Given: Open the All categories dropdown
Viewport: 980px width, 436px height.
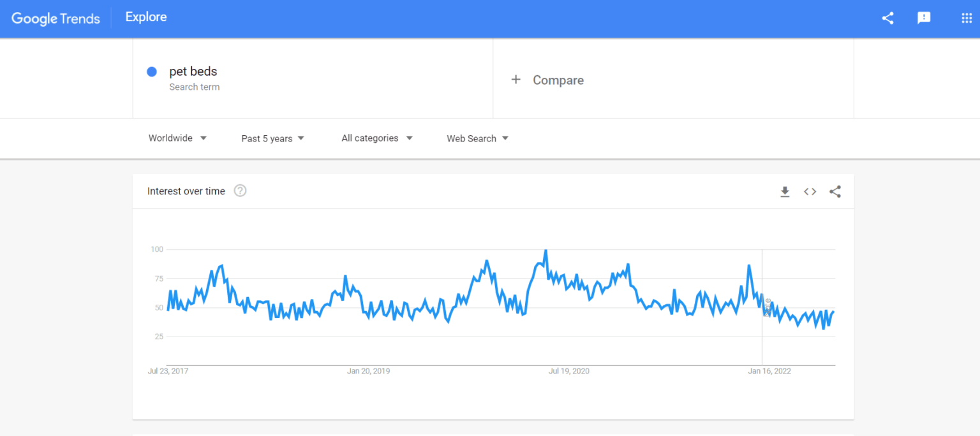Looking at the screenshot, I should click(x=376, y=138).
